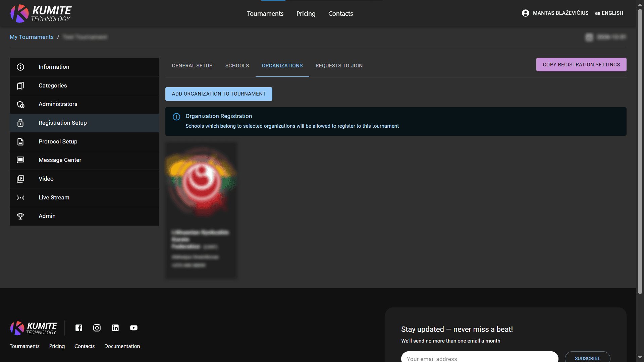Open the Mantas Blaževičius user menu
This screenshot has width=644, height=362.
coord(560,13)
